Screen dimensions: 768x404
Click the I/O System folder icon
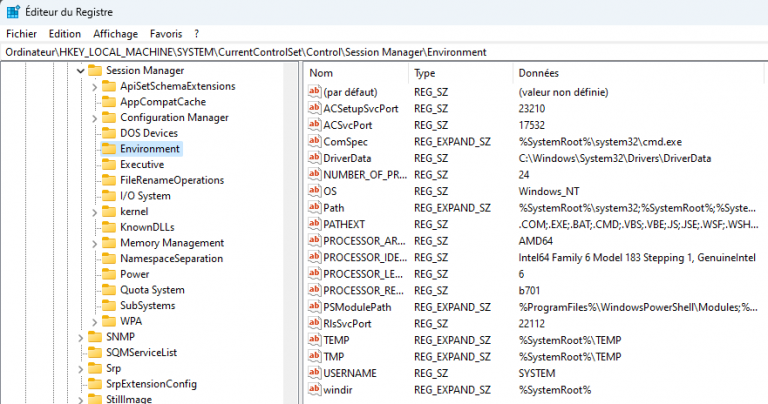(x=109, y=196)
